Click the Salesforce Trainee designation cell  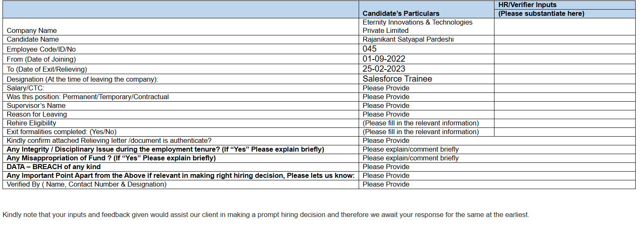pyautogui.click(x=397, y=79)
